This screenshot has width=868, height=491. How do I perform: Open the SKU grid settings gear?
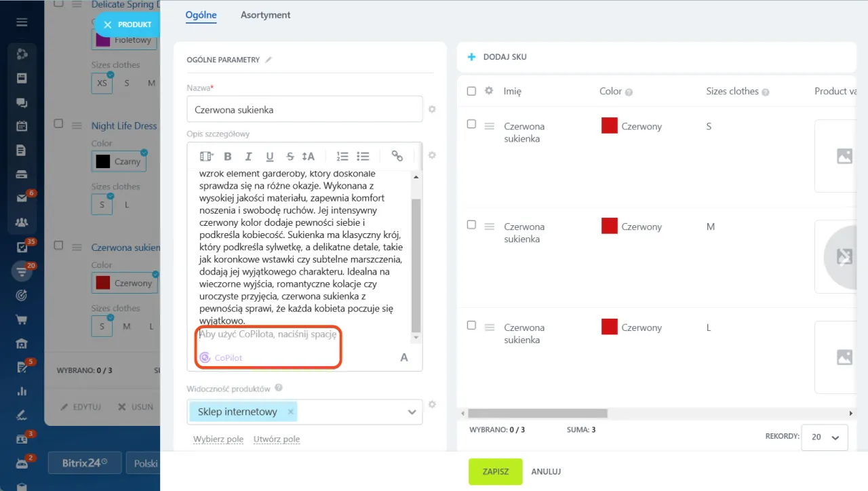[488, 91]
